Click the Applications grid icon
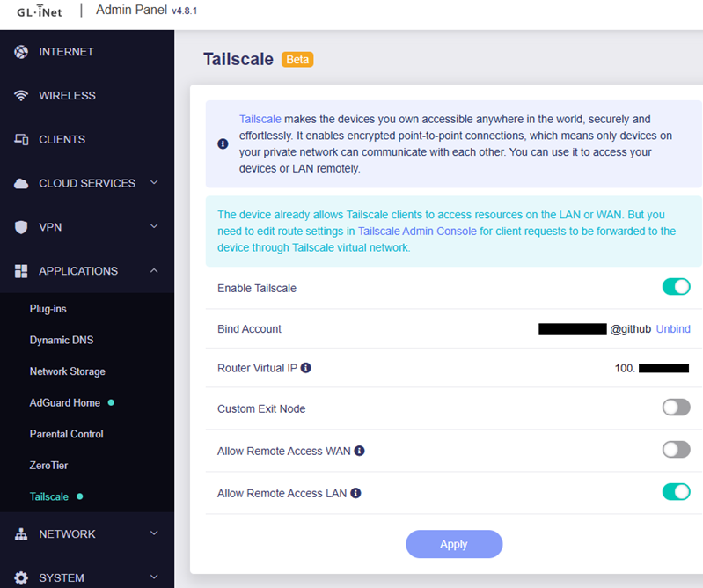Screen dimensions: 703x588 (x=21, y=271)
